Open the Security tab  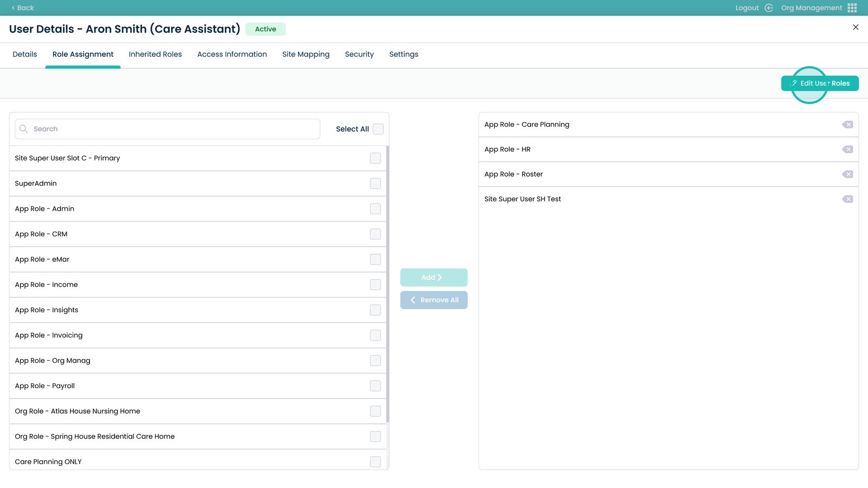point(359,54)
